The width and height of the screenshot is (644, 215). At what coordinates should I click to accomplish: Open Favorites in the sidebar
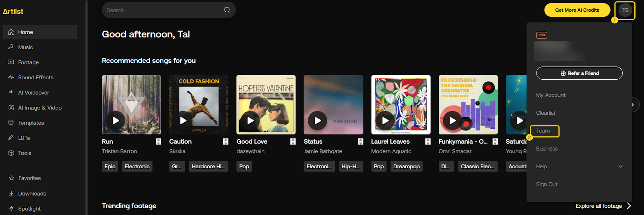click(29, 178)
